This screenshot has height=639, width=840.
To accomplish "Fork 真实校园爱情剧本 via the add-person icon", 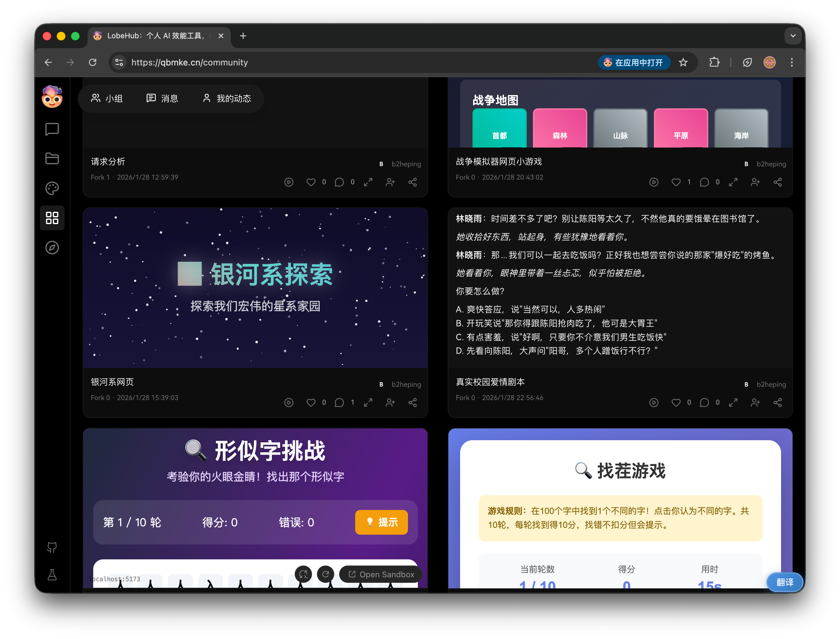I will pos(755,403).
